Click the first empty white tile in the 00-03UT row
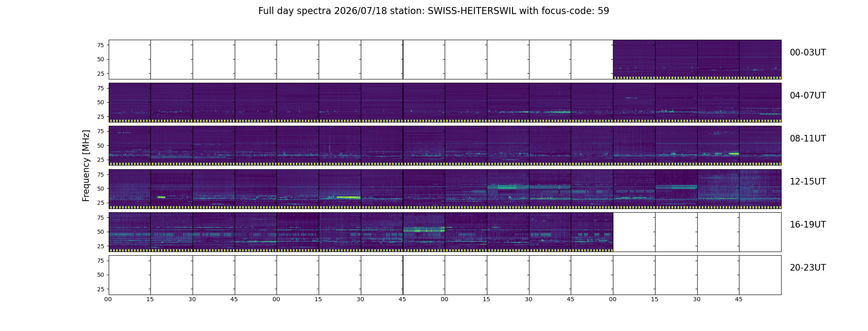 pyautogui.click(x=130, y=60)
